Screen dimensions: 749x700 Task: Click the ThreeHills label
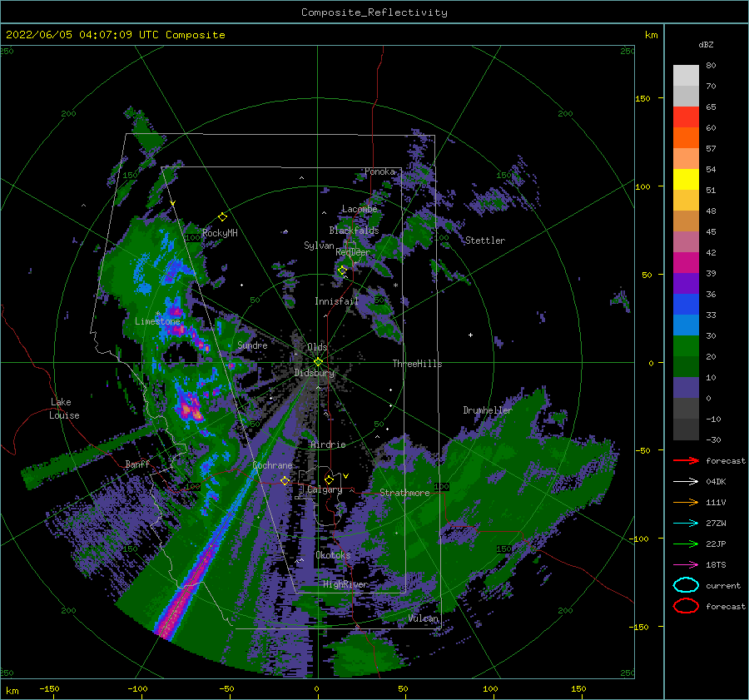click(417, 364)
